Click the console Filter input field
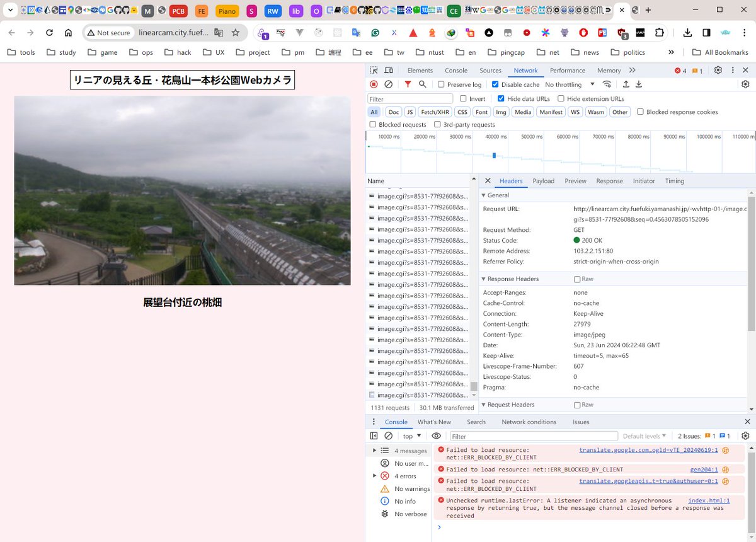 534,436
